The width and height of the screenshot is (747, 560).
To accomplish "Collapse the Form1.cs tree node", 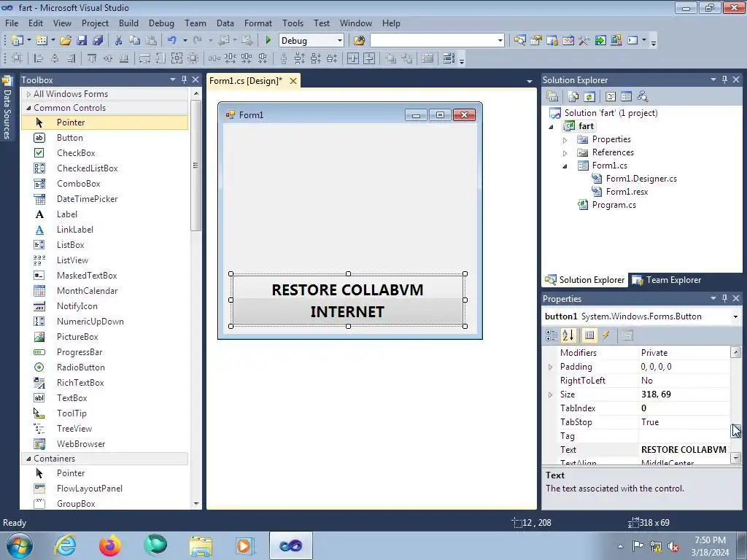I will coord(565,166).
